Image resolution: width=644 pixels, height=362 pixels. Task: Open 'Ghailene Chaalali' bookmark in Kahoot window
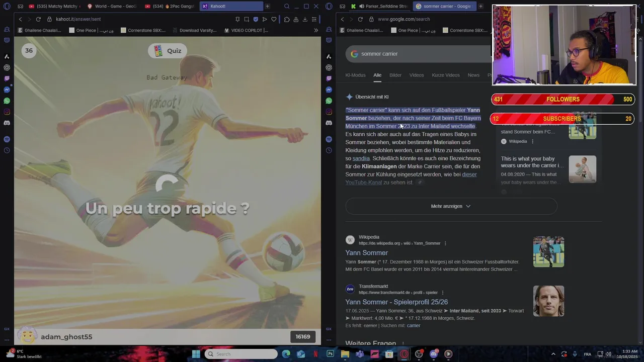point(39,30)
